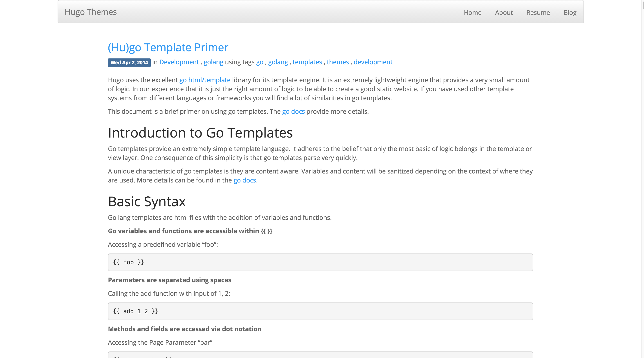Click the Hugo Themes site title
Image resolution: width=644 pixels, height=358 pixels.
(90, 12)
